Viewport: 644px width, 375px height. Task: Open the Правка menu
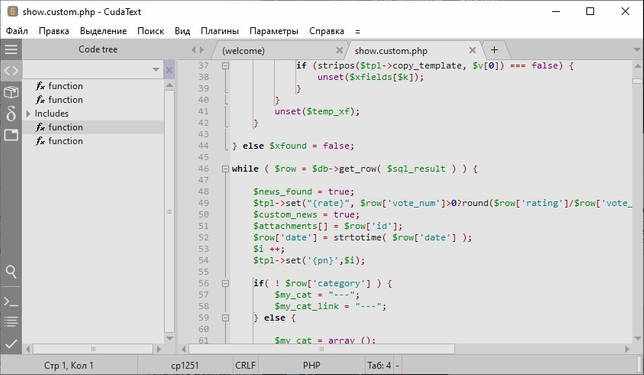[54, 31]
